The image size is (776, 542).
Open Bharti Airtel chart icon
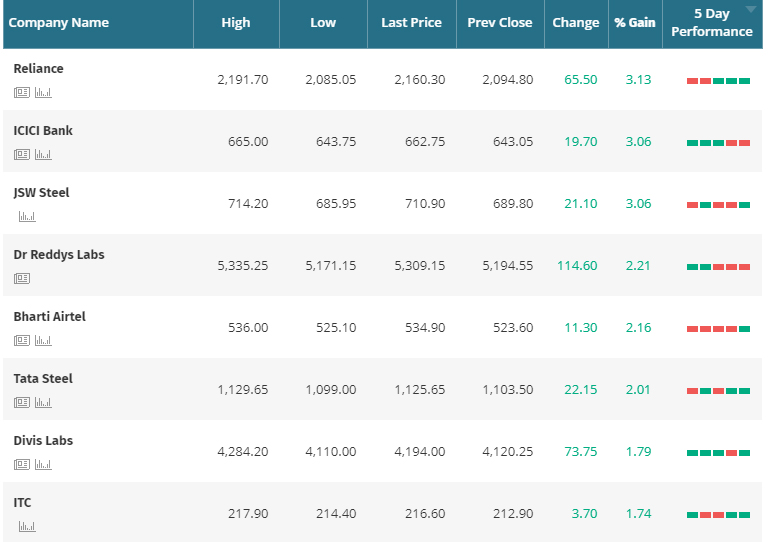(x=43, y=341)
